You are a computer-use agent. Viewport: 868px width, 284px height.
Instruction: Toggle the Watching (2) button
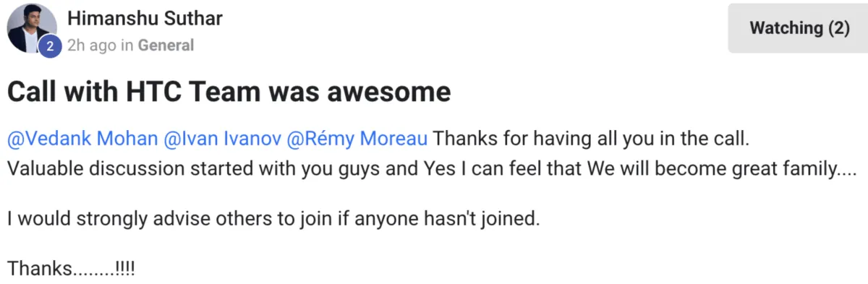(x=799, y=28)
